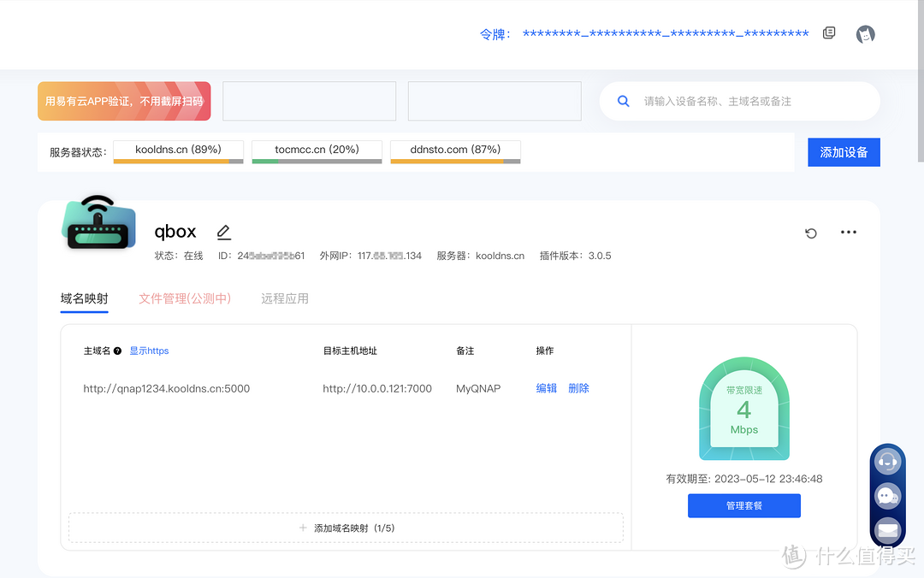Image resolution: width=924 pixels, height=578 pixels.
Task: Contact support via the envelope icon
Action: 887,529
